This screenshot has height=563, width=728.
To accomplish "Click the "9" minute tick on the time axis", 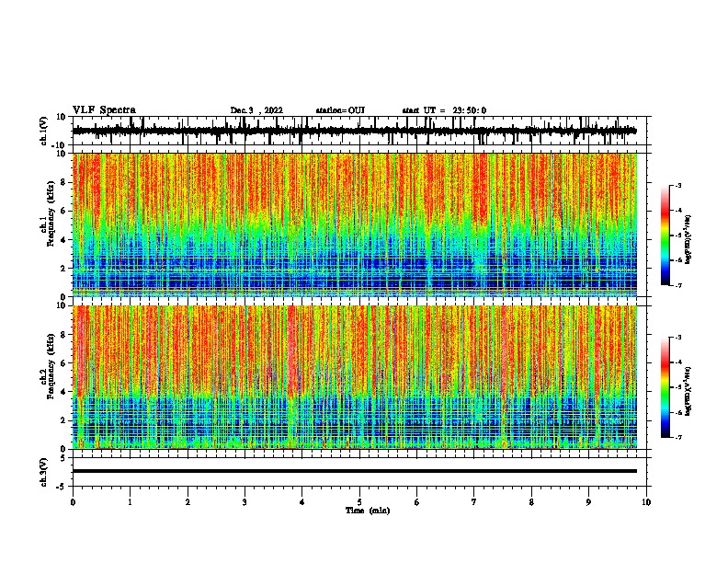I will (588, 502).
